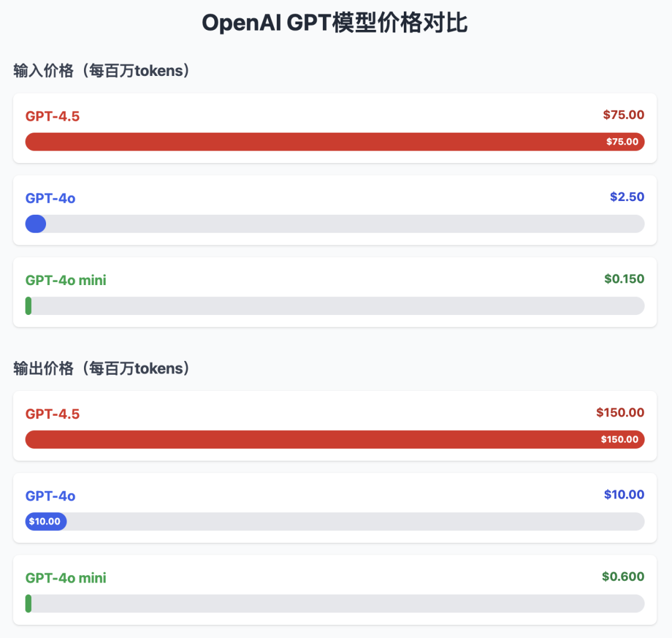The width and height of the screenshot is (672, 638).
Task: Click the $75.00 price above the red input bar
Action: coord(623,115)
